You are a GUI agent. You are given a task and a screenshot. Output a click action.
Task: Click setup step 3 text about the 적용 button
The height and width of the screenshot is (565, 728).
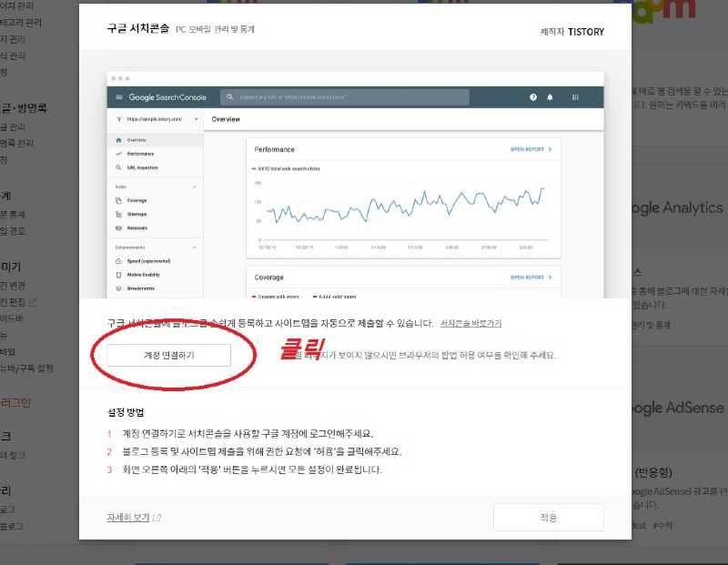tap(252, 469)
